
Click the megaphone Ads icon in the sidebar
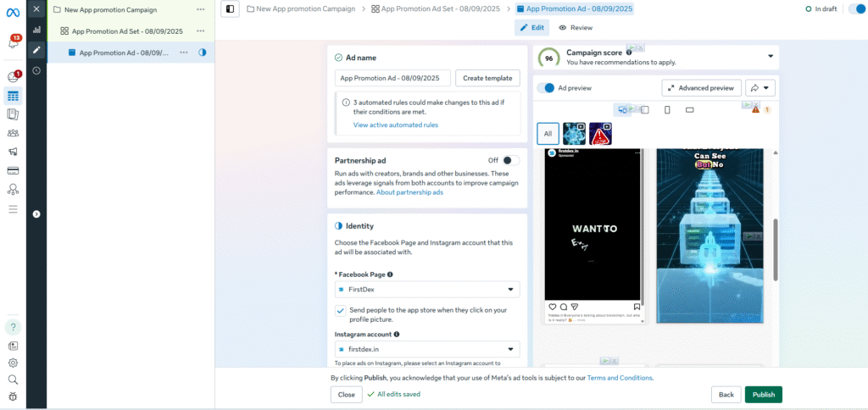click(14, 152)
